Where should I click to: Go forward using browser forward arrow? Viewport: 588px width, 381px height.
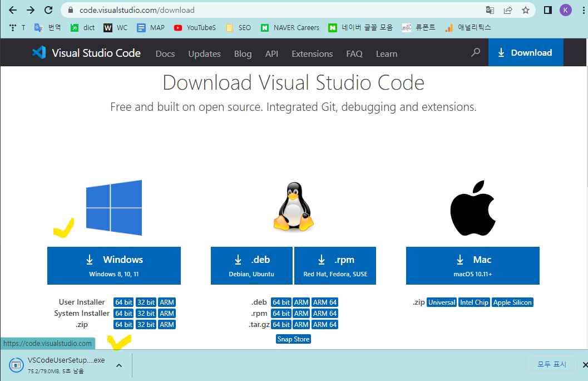31,10
